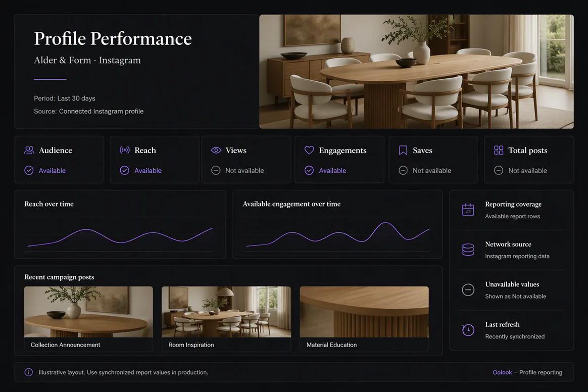Click the Engagements card heading
The width and height of the screenshot is (588, 392).
click(343, 151)
